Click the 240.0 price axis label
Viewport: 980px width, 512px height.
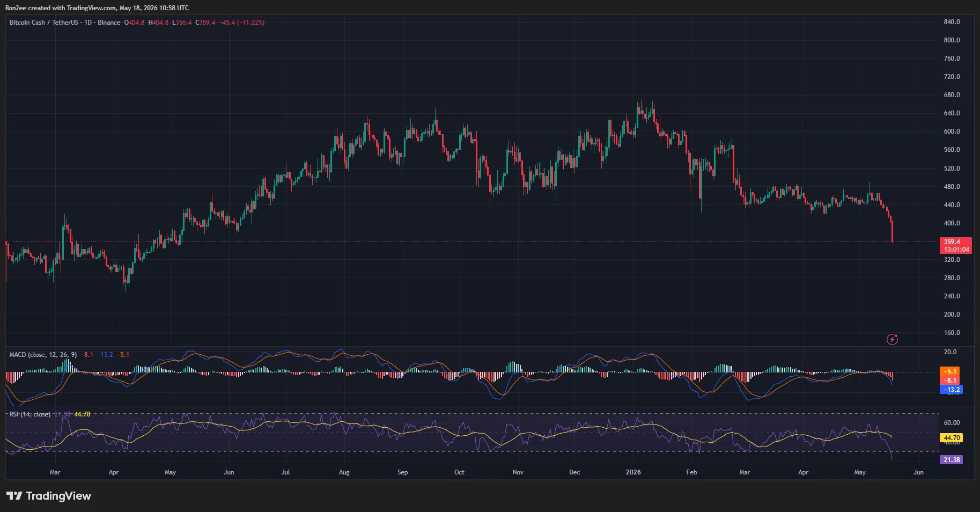tap(952, 296)
